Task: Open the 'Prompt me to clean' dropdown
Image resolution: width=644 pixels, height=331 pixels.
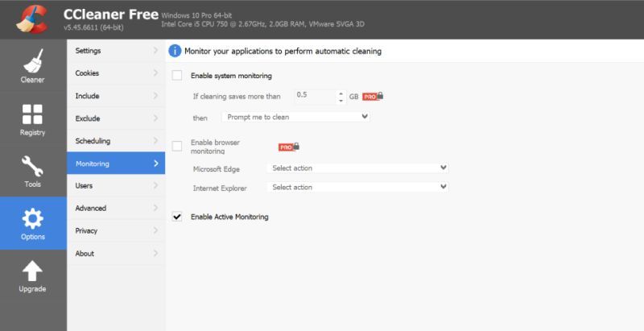Action: [295, 117]
